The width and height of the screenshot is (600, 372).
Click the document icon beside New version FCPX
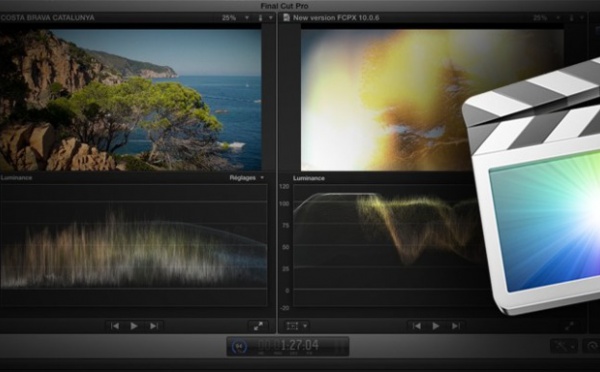pyautogui.click(x=286, y=18)
